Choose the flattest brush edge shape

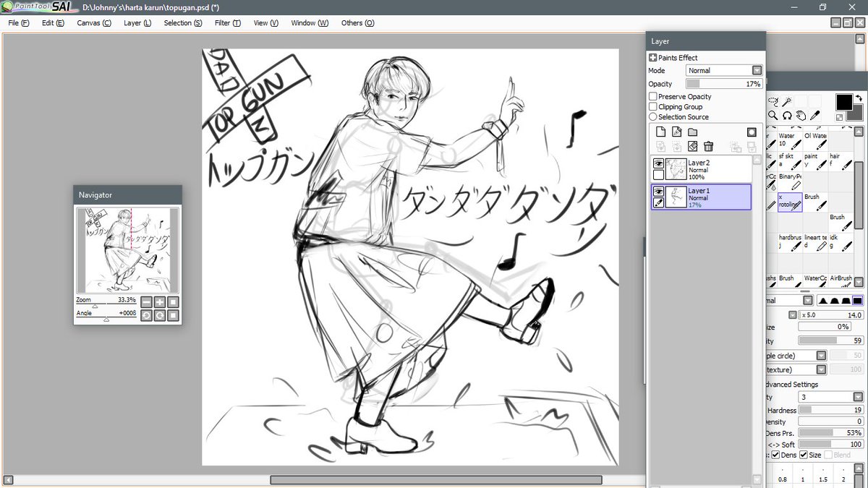coord(857,300)
